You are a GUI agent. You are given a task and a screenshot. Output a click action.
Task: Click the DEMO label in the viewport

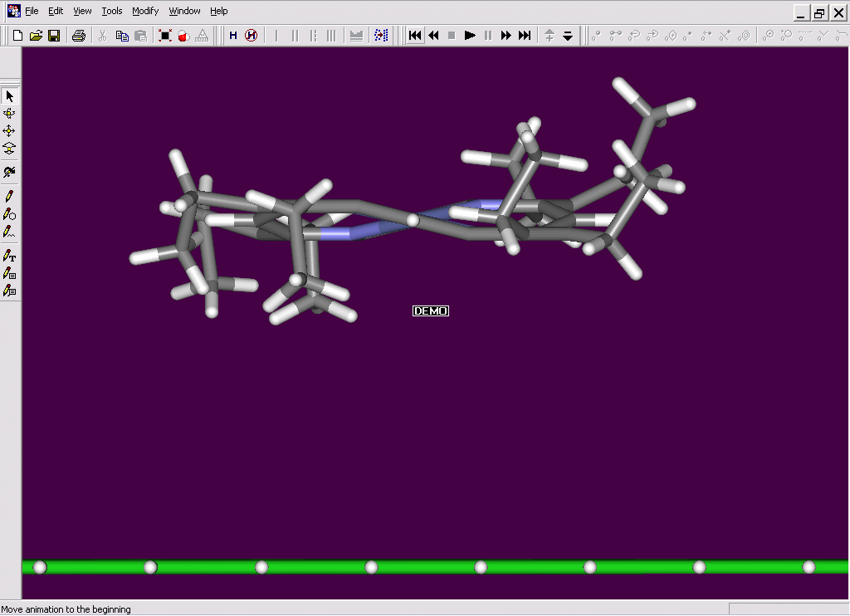click(431, 311)
